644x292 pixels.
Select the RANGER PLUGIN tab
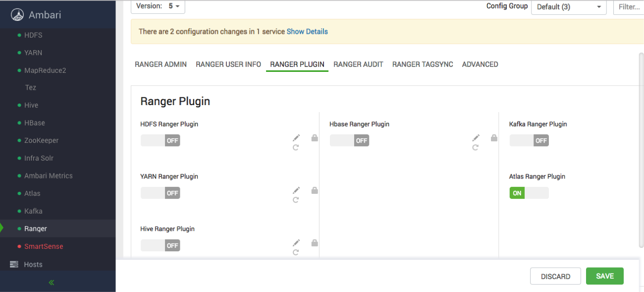click(297, 64)
